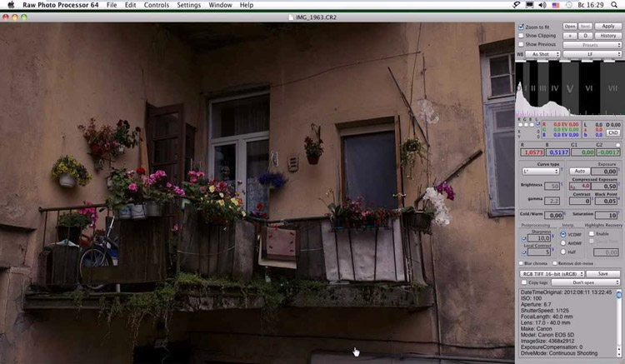Open RGB TIFF 16-bit output format dropdown
The height and width of the screenshot is (364, 625).
(552, 274)
